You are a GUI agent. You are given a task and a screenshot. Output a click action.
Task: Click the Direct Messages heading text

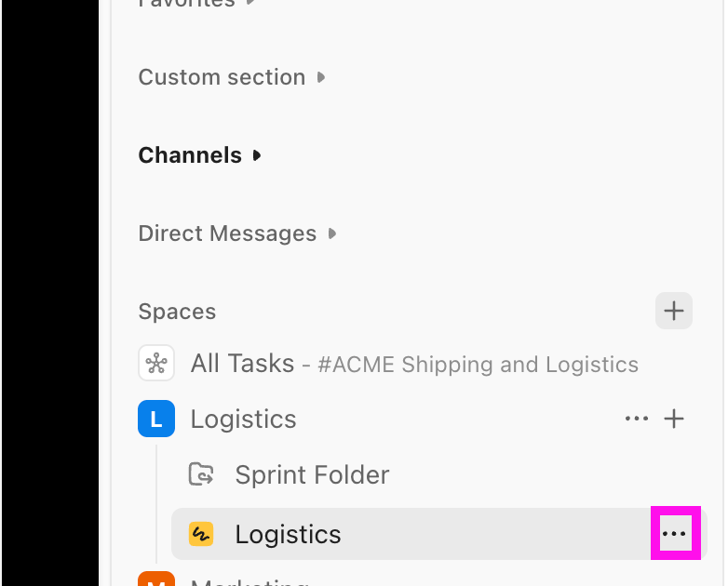pyautogui.click(x=227, y=233)
